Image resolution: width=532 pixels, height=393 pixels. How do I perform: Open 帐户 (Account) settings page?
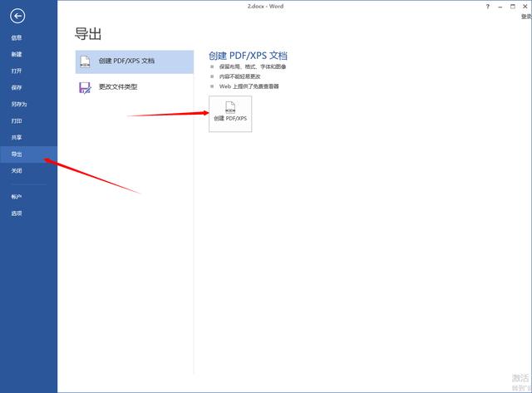(17, 197)
